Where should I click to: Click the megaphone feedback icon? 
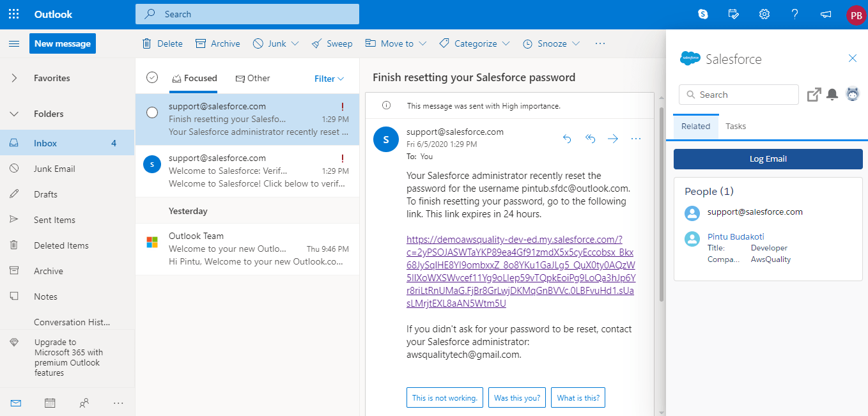pyautogui.click(x=826, y=14)
